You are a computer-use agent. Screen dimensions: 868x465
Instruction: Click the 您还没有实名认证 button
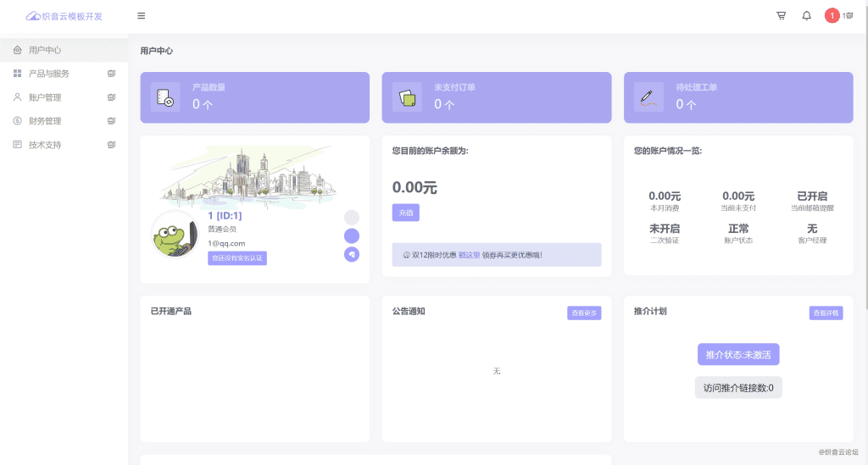pyautogui.click(x=237, y=258)
